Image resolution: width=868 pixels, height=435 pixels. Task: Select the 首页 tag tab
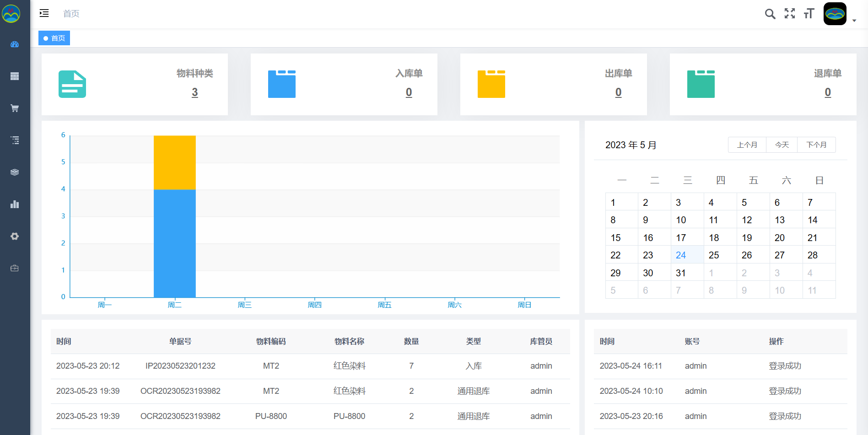(x=54, y=38)
